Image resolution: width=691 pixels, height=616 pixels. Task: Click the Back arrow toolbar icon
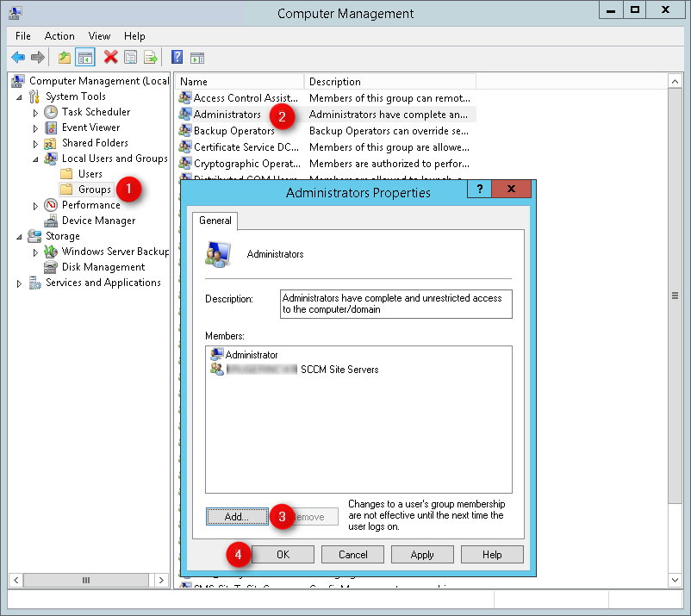[18, 57]
